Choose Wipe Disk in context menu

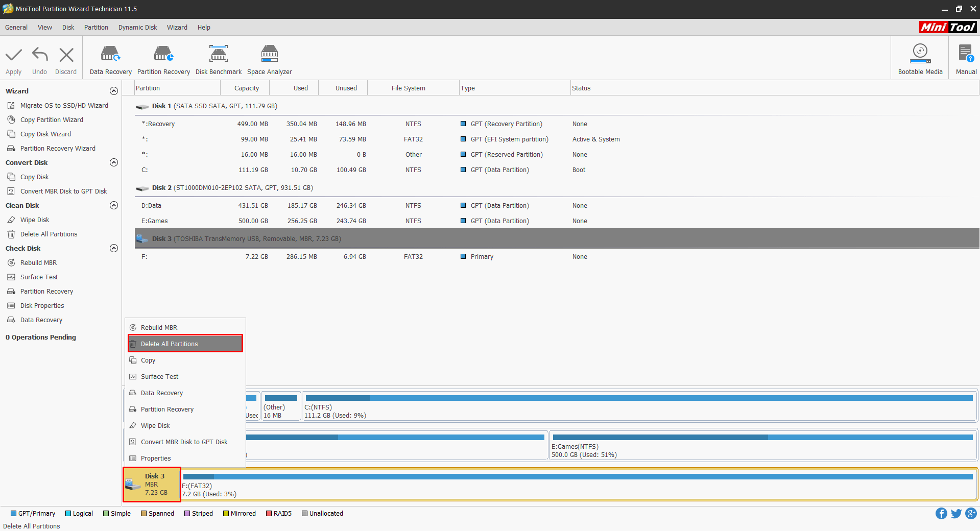point(185,426)
